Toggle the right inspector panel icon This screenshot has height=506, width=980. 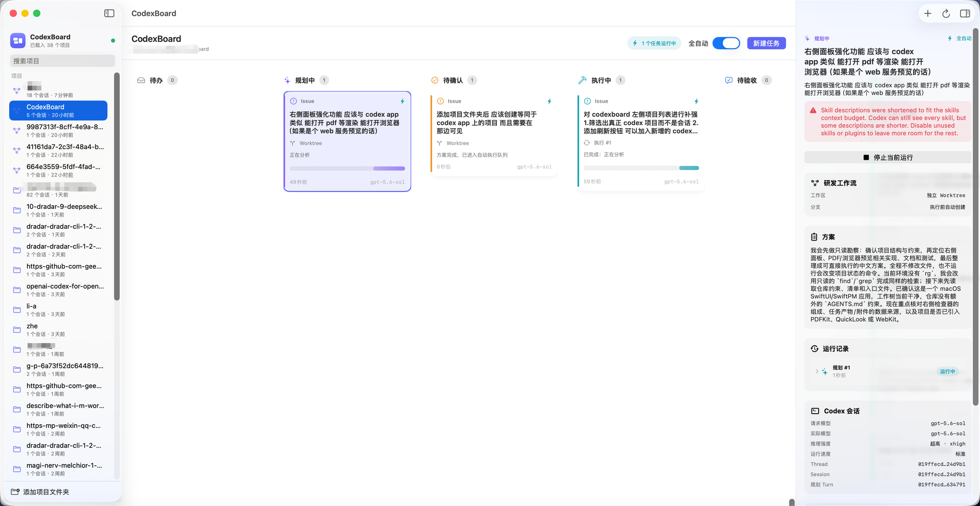pos(965,14)
